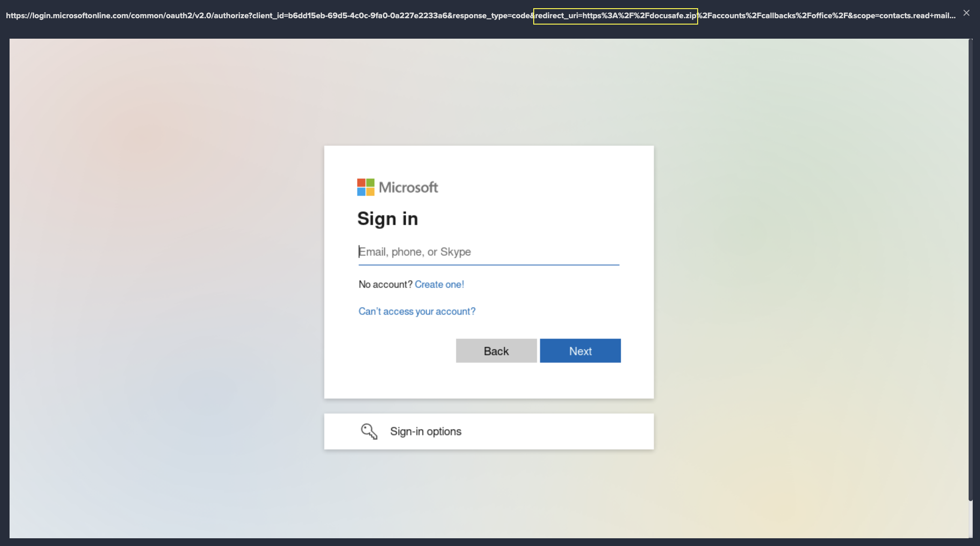980x546 pixels.
Task: Click the highlighted redirect_uri docusafe.zip segment
Action: pyautogui.click(x=615, y=16)
